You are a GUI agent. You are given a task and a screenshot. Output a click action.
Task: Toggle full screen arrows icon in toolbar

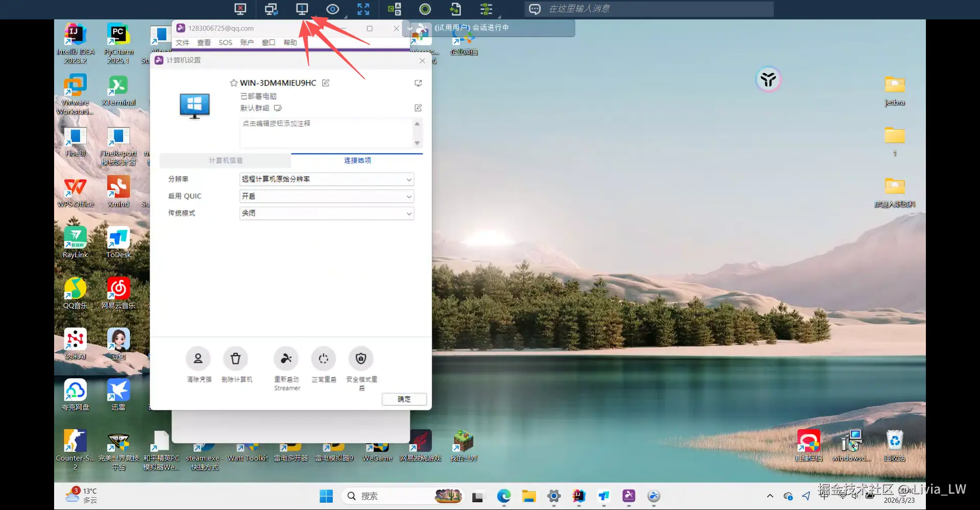[363, 9]
